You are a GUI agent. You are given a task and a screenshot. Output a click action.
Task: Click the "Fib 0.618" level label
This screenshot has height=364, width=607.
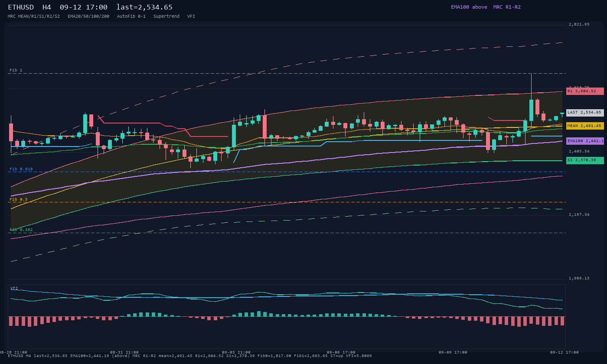pyautogui.click(x=21, y=169)
